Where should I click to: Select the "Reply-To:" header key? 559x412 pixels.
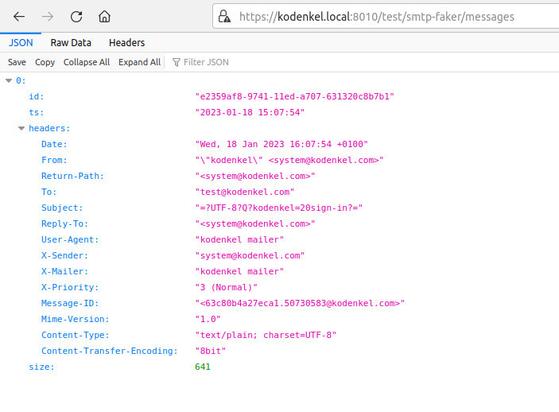coord(65,224)
